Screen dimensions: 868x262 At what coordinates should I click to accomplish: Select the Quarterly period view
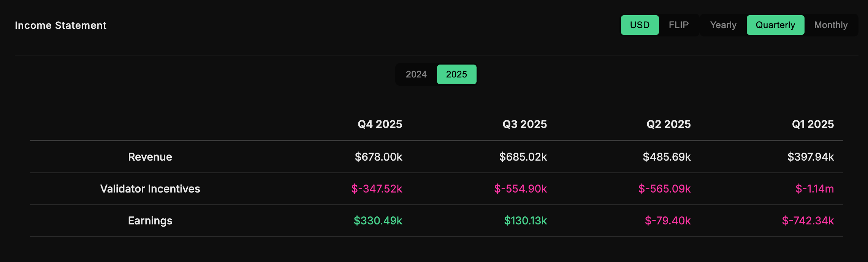click(775, 25)
